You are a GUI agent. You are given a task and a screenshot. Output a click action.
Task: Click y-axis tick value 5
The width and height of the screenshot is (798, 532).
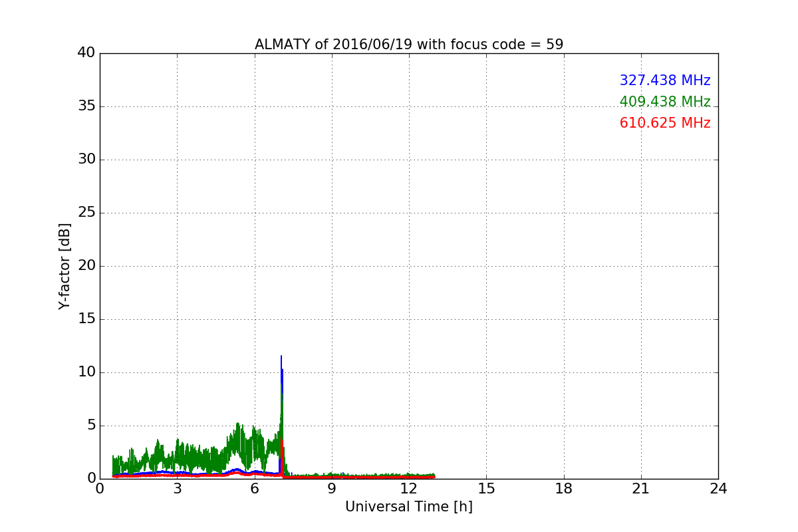90,426
